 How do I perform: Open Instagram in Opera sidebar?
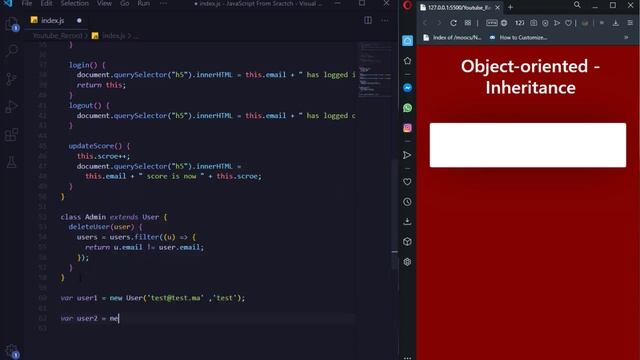(407, 128)
